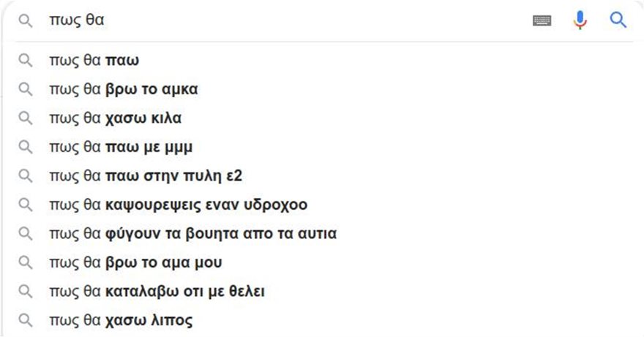Viewport: 644px width, 337px height.
Task: Click into the search field with 'πως θα'
Action: [293, 21]
